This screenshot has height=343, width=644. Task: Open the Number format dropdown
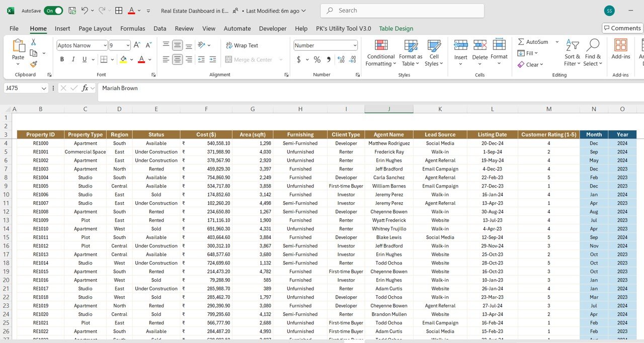[355, 45]
